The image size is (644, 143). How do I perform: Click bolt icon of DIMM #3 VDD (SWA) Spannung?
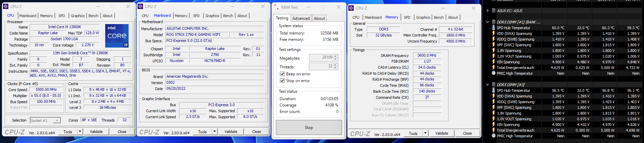tap(494, 96)
